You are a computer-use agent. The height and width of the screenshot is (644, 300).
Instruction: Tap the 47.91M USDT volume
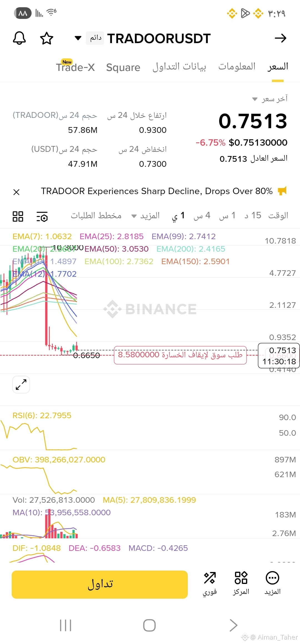coord(83,164)
